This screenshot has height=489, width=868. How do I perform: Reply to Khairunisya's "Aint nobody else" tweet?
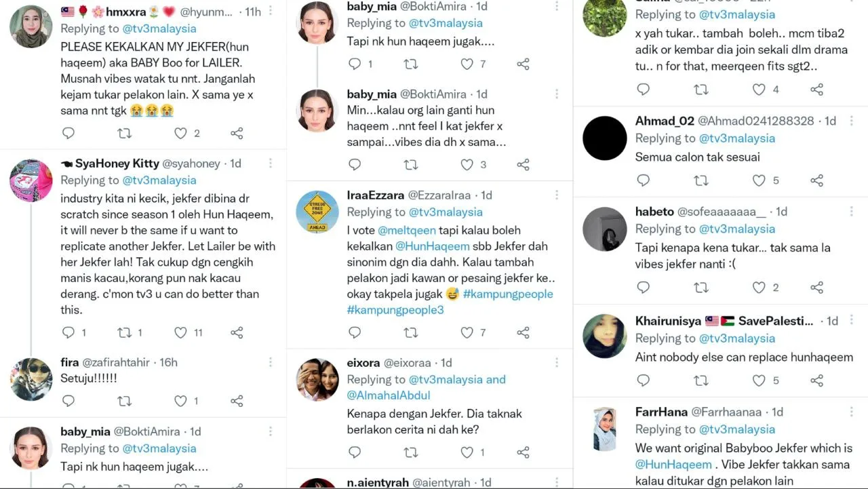coord(644,380)
